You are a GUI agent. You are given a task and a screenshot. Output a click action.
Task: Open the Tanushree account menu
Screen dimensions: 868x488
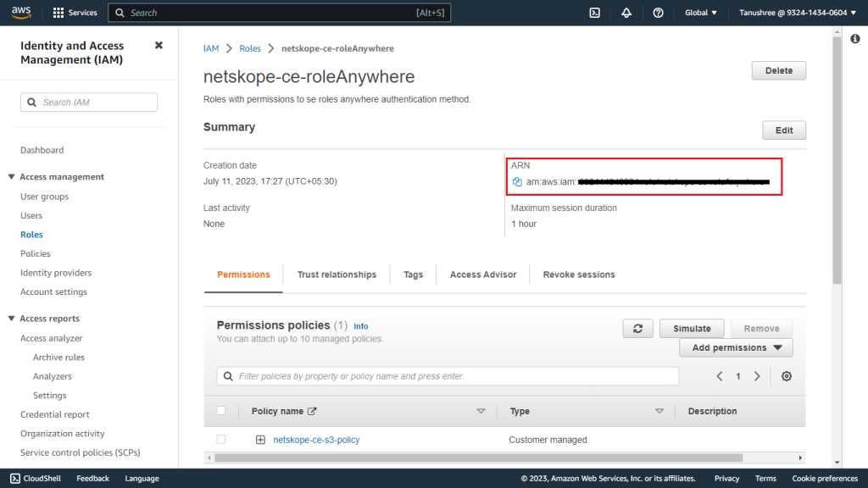pos(797,13)
